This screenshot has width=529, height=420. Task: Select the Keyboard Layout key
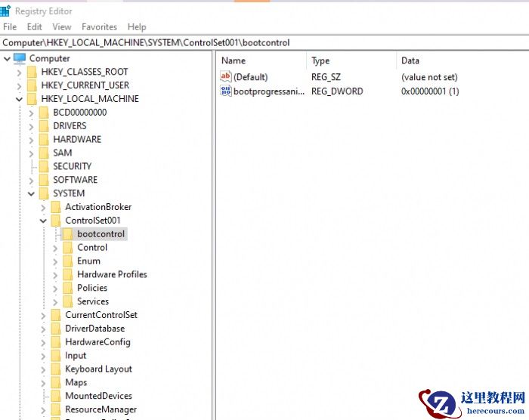[x=98, y=369]
